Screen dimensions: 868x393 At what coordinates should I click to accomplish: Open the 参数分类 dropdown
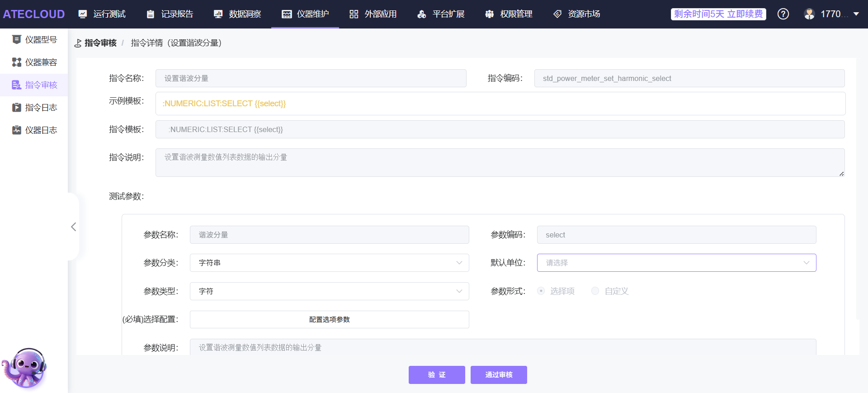(x=330, y=263)
